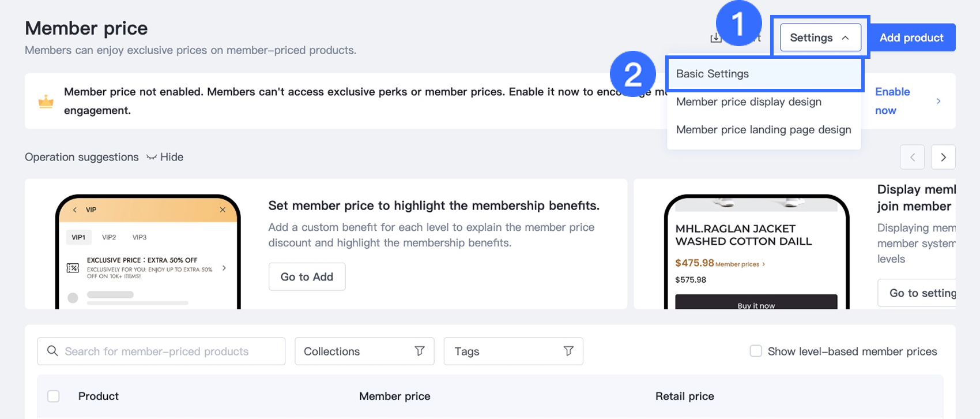Focus the member-priced products search field
This screenshot has width=980, height=419.
167,351
